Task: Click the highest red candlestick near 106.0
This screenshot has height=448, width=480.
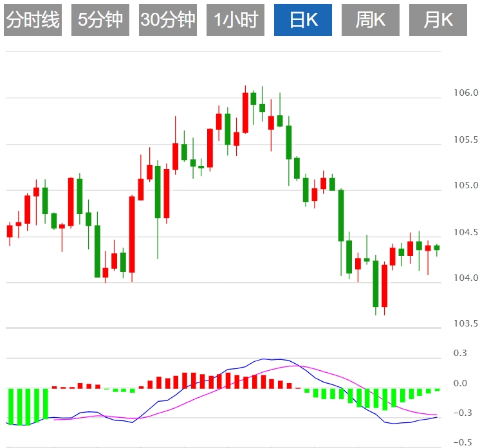Action: pos(245,112)
